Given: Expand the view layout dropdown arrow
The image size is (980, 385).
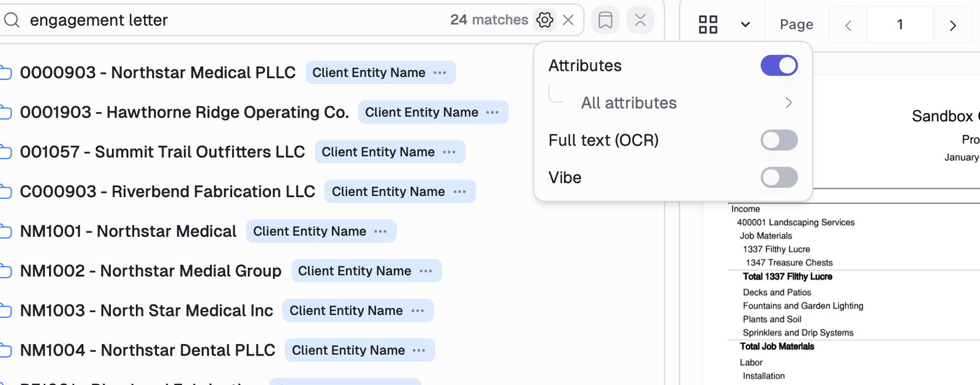Looking at the screenshot, I should point(745,25).
